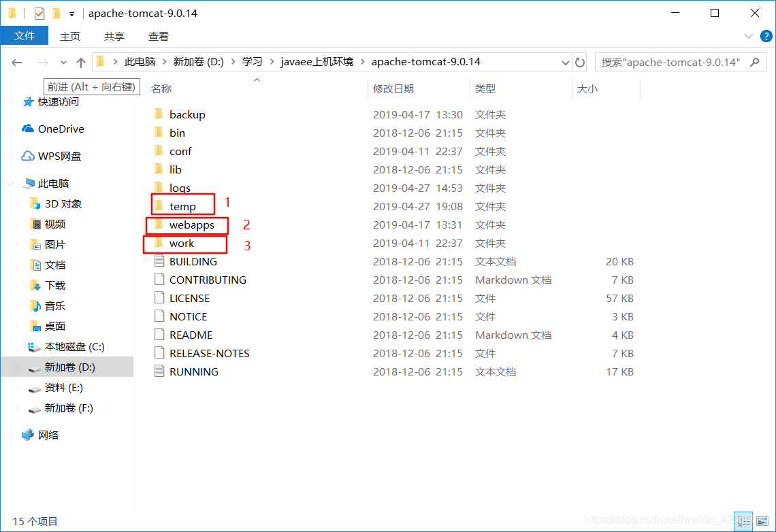Click the Up one level arrow
776x532 pixels.
81,63
